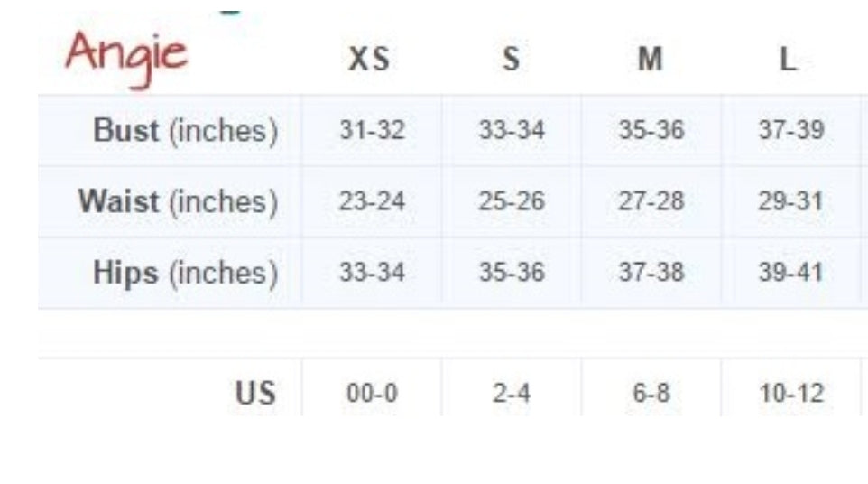This screenshot has width=868, height=484.
Task: Click M waist measurement 27-28
Action: point(651,200)
